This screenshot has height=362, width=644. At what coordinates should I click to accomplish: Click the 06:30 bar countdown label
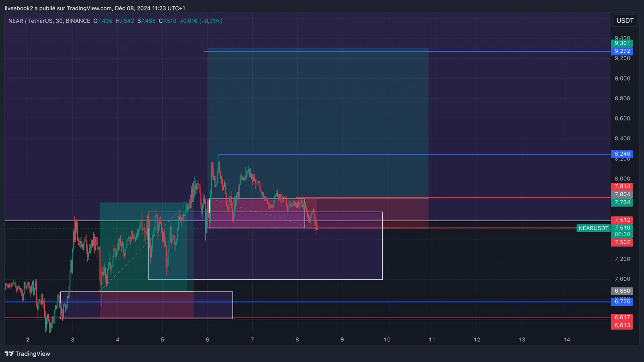tap(622, 234)
